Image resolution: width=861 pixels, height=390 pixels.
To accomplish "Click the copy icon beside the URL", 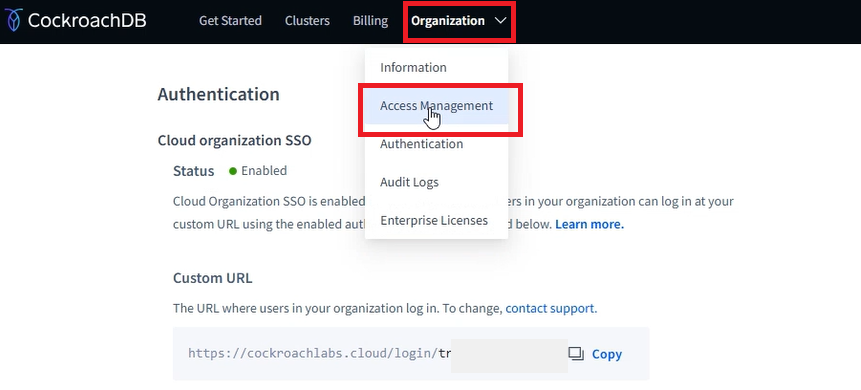I will pos(576,354).
